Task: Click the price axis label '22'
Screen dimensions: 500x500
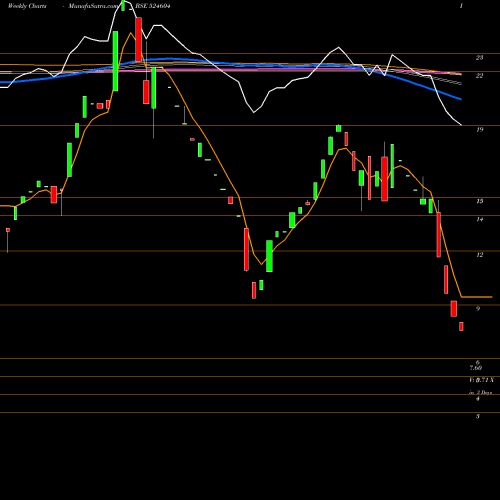Action: click(x=479, y=76)
